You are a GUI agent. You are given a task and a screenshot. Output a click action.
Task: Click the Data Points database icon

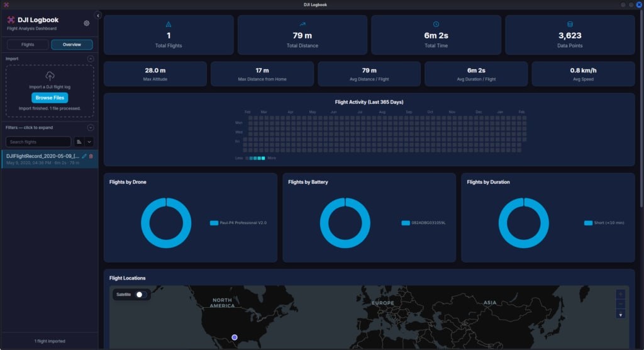tap(570, 25)
